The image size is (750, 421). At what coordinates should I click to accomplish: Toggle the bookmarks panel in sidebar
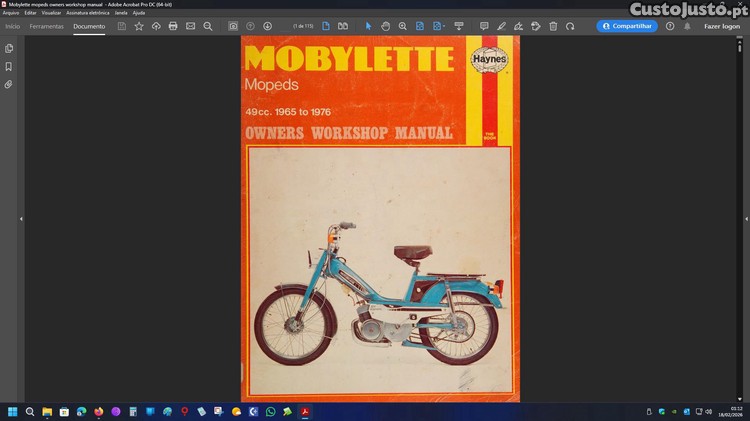[9, 66]
